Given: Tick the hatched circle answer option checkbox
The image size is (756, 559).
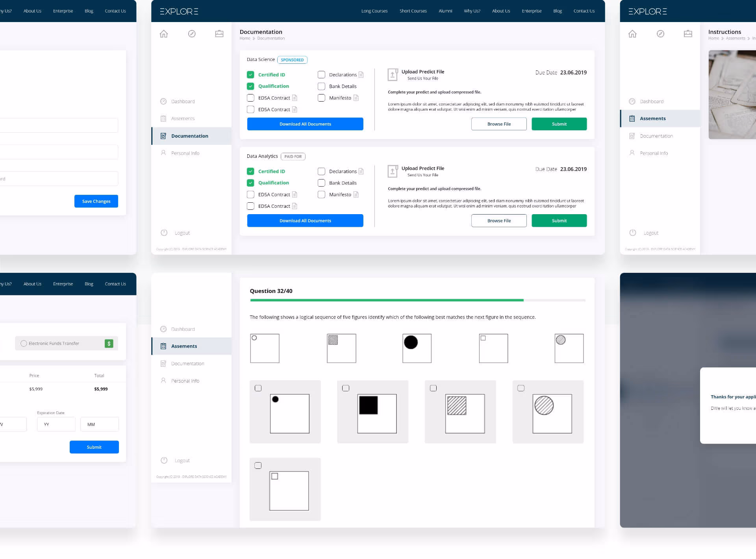Looking at the screenshot, I should click(x=521, y=388).
